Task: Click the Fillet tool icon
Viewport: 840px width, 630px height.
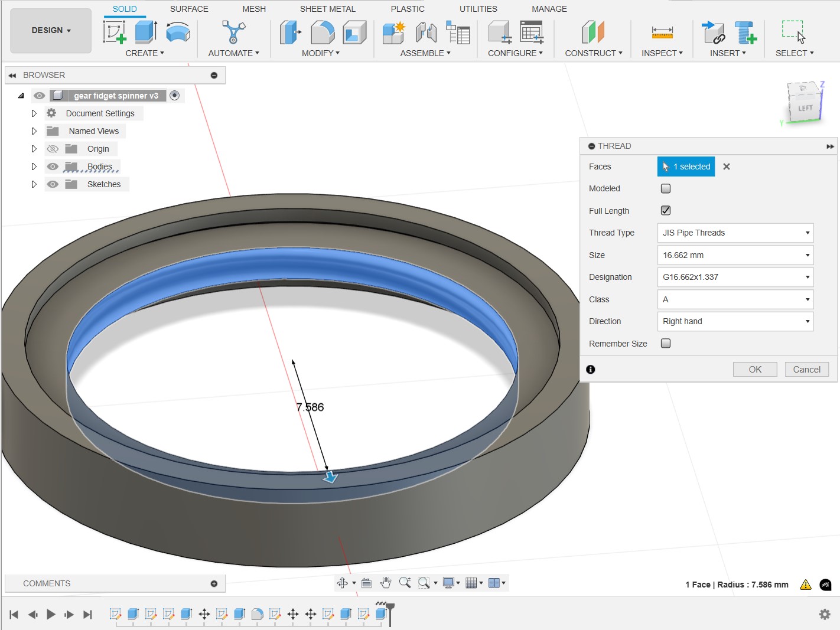Action: (323, 32)
